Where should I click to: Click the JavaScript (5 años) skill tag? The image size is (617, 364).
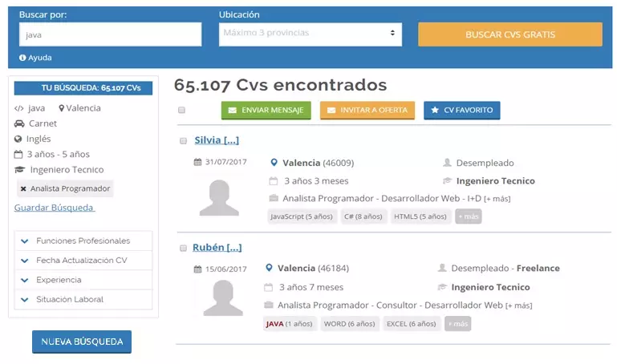(302, 216)
